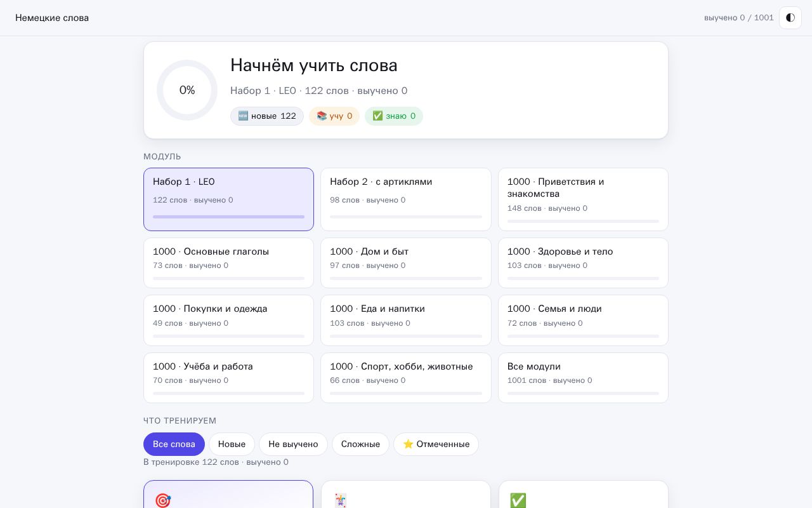Select module '1000 · Учёба и работа'

coord(228,378)
